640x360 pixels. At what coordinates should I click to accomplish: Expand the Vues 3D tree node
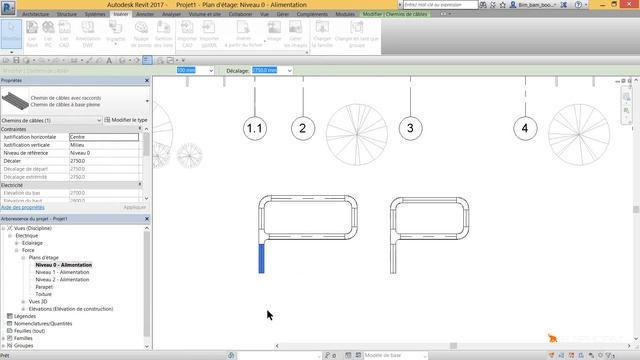click(23, 302)
